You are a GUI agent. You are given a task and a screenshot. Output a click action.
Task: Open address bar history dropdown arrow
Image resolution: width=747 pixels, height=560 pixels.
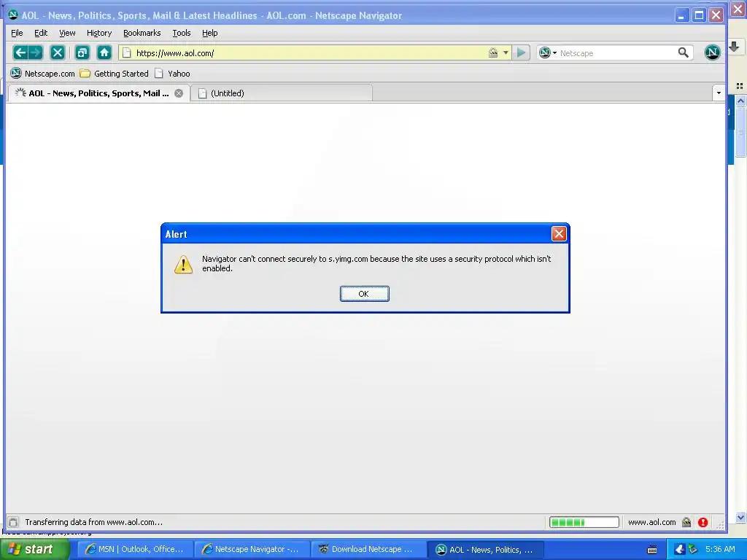click(506, 52)
